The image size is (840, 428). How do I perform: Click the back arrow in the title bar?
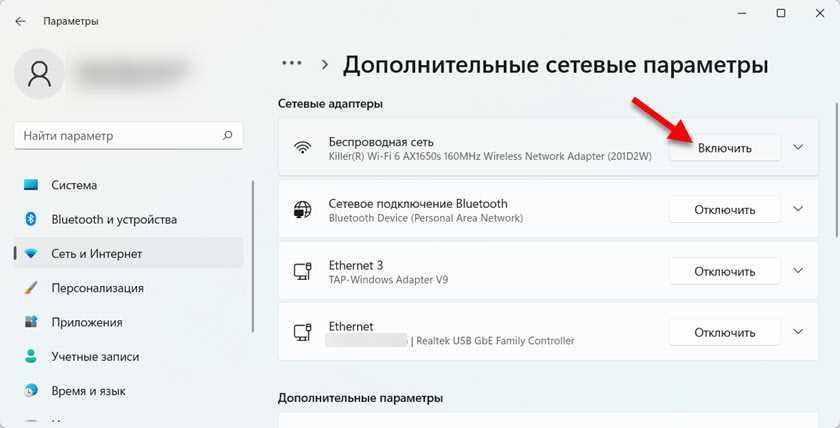[x=21, y=21]
